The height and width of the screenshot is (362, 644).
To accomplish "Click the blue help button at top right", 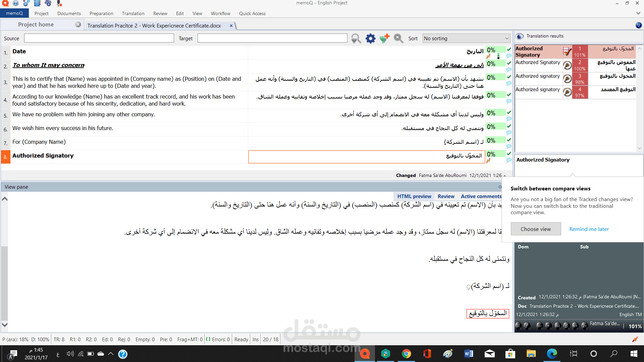I will pos(639,25).
